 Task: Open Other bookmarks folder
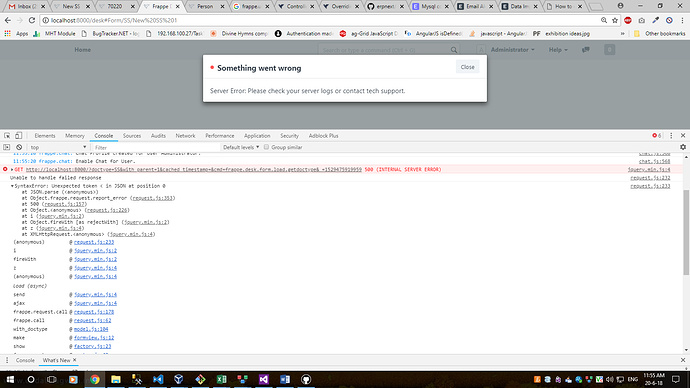pos(660,33)
